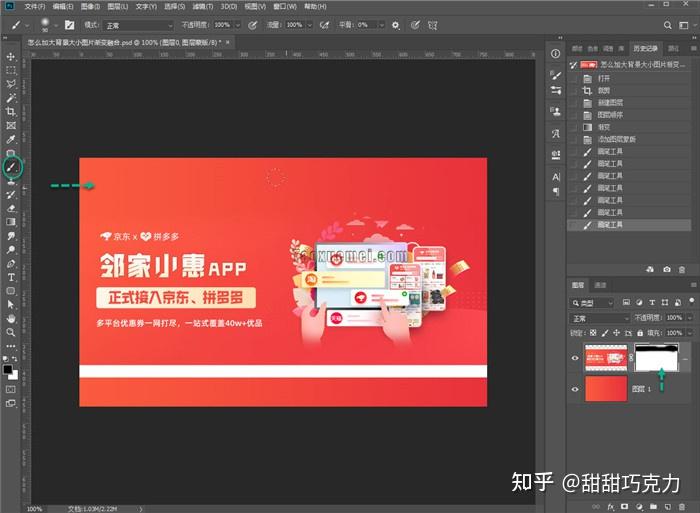Open the 文件(F) menu
Image resolution: width=700 pixels, height=513 pixels.
coord(35,7)
